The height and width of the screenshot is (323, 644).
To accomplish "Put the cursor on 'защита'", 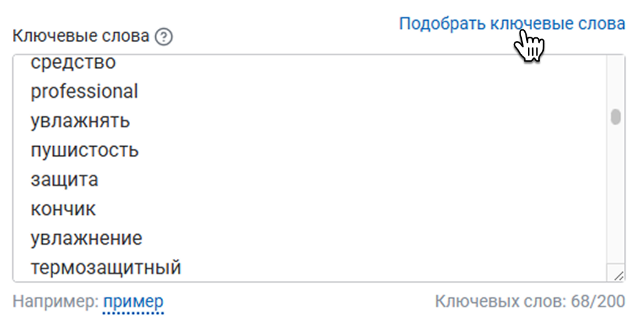I will click(x=64, y=180).
